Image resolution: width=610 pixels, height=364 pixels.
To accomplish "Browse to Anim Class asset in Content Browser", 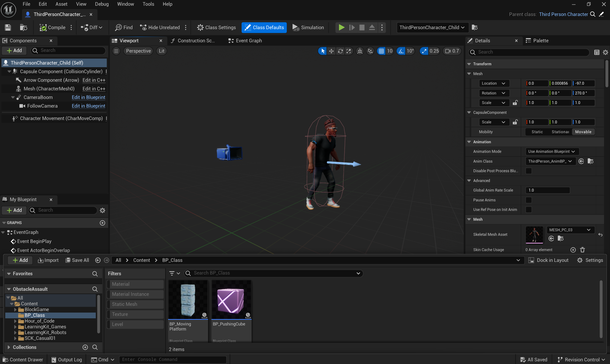I will pos(590,161).
